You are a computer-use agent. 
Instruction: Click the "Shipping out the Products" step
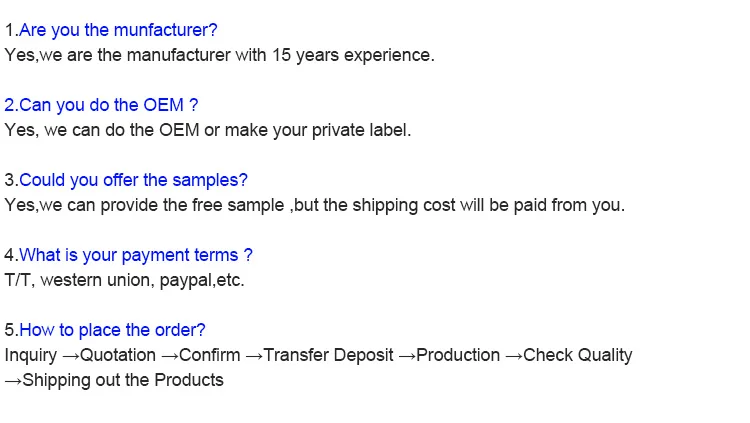tap(123, 380)
